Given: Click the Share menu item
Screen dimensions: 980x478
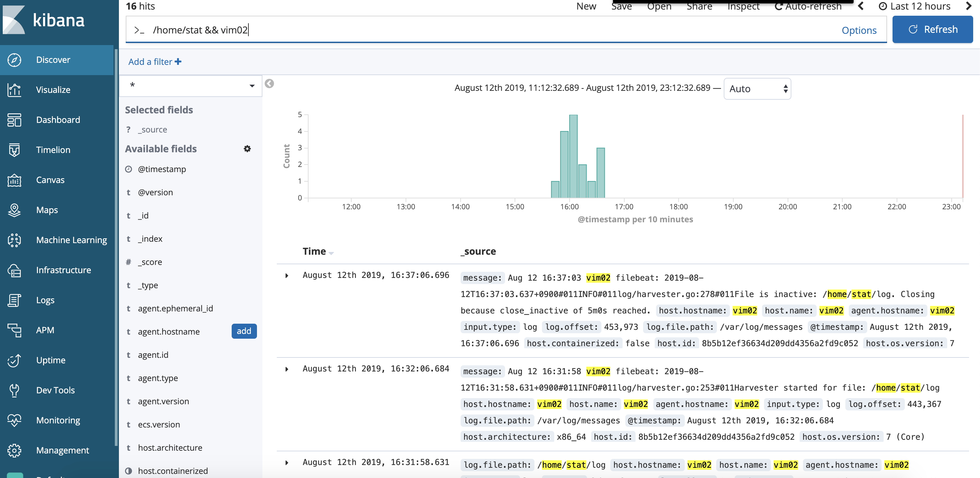Looking at the screenshot, I should (x=699, y=5).
